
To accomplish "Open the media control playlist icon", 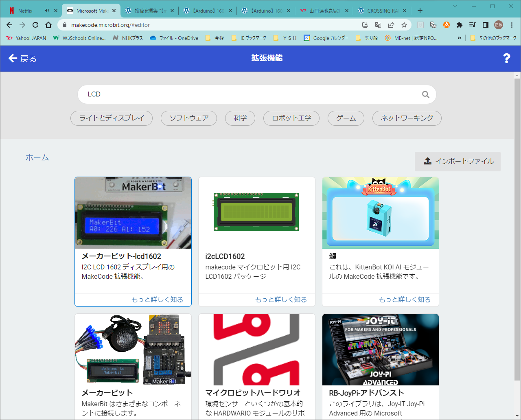I will (x=473, y=25).
